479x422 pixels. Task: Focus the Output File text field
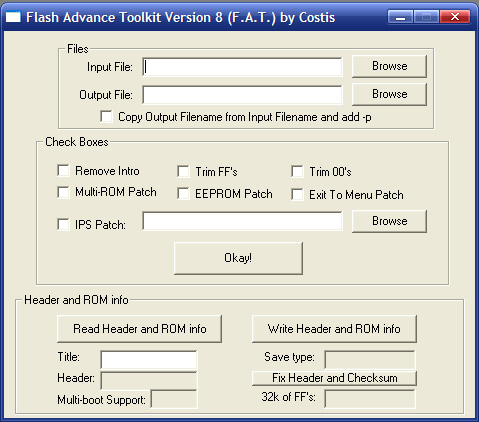click(x=242, y=95)
